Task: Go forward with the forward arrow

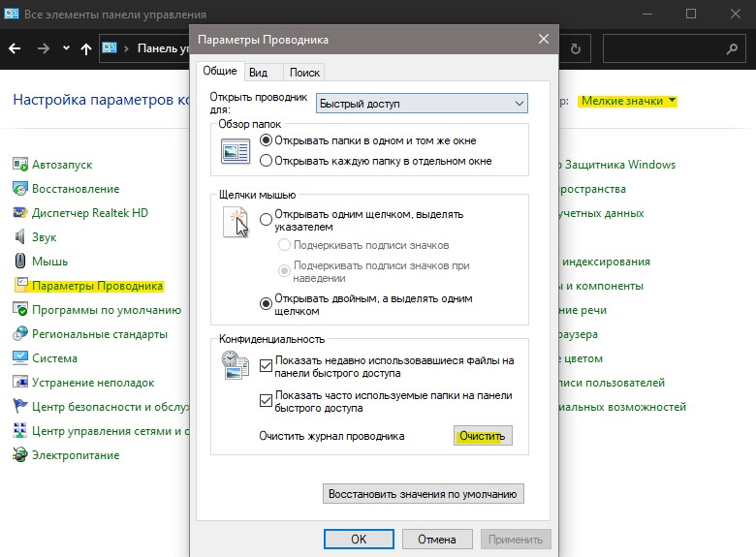Action: tap(44, 48)
